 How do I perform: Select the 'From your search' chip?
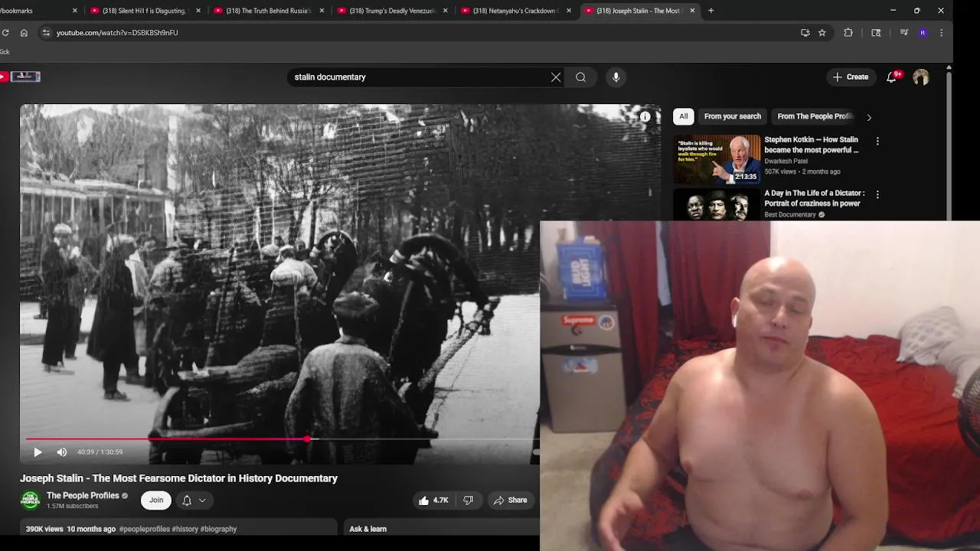click(733, 116)
